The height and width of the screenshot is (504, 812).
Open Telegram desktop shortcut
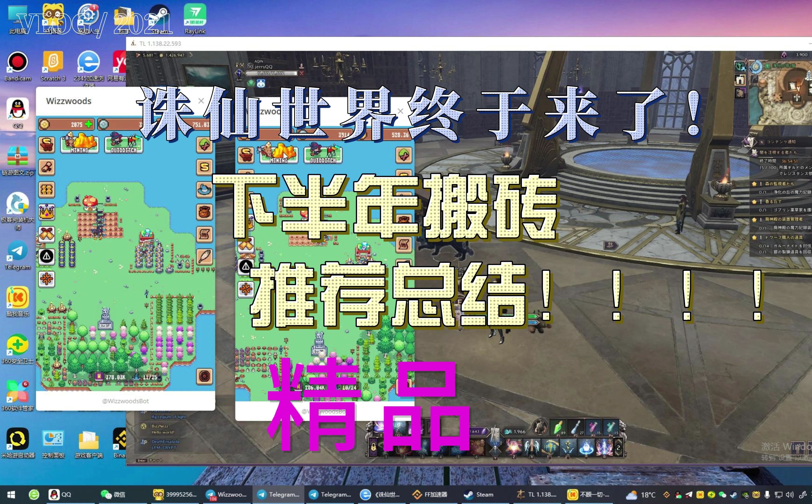pyautogui.click(x=18, y=255)
